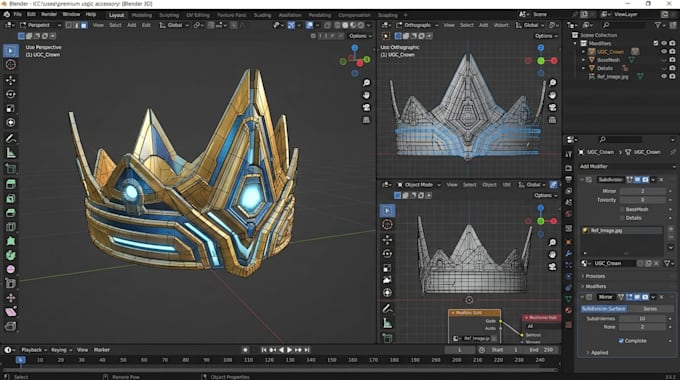Click the timeline current frame marker
The image size is (680, 380).
[20, 360]
